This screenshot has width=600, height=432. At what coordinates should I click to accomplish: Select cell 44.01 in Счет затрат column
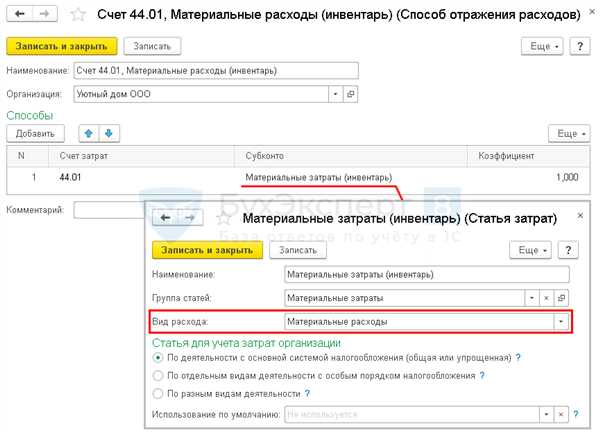[x=141, y=177]
